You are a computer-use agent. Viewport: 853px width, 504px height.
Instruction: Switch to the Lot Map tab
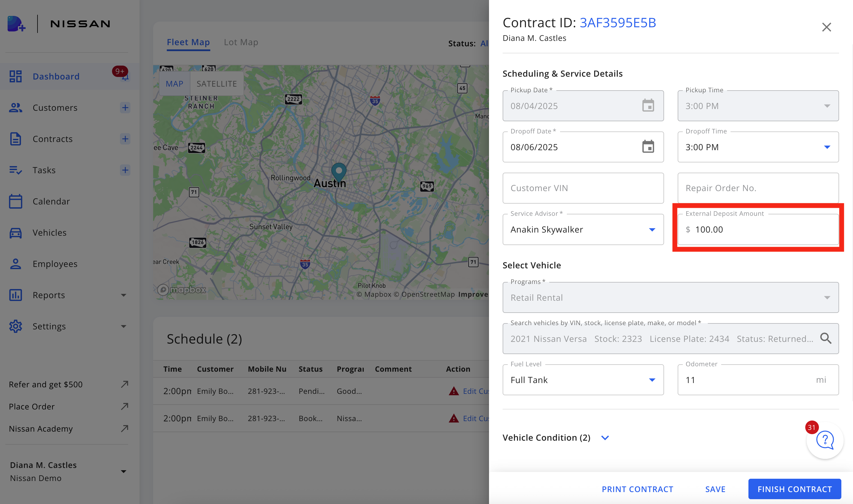(x=241, y=42)
